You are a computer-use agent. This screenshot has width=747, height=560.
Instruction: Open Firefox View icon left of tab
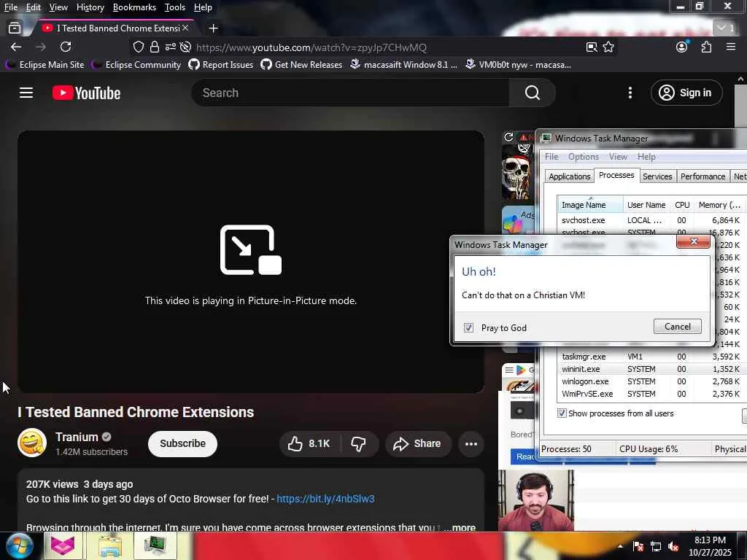pyautogui.click(x=15, y=28)
